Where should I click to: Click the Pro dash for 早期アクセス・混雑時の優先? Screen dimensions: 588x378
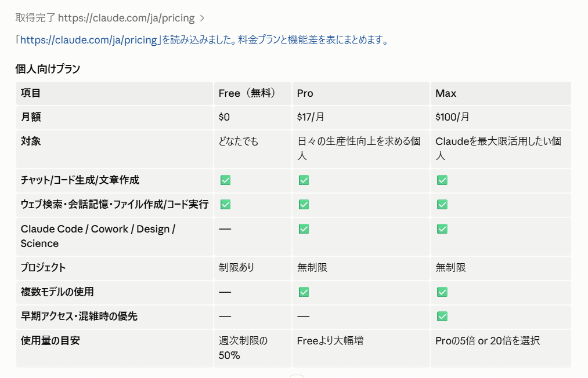304,317
